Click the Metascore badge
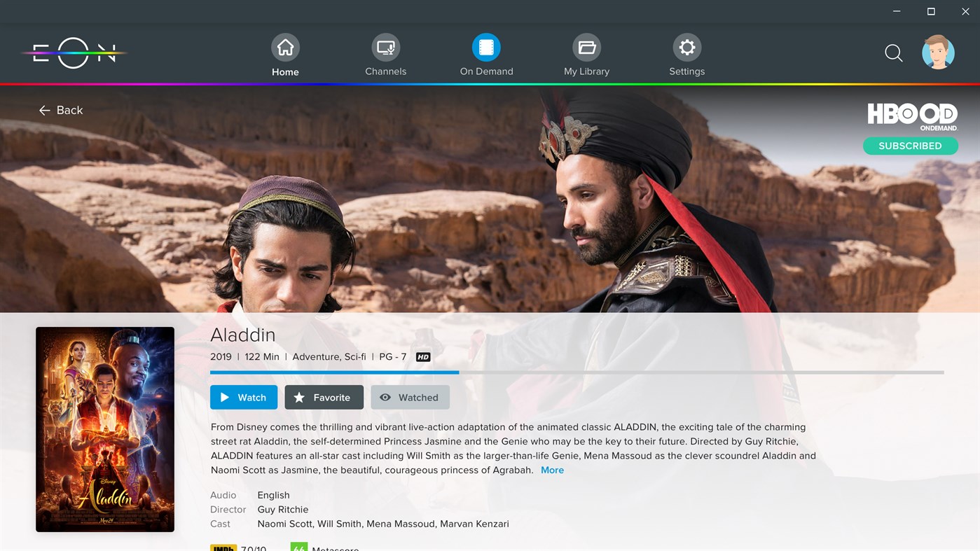This screenshot has width=980, height=551. [x=299, y=549]
